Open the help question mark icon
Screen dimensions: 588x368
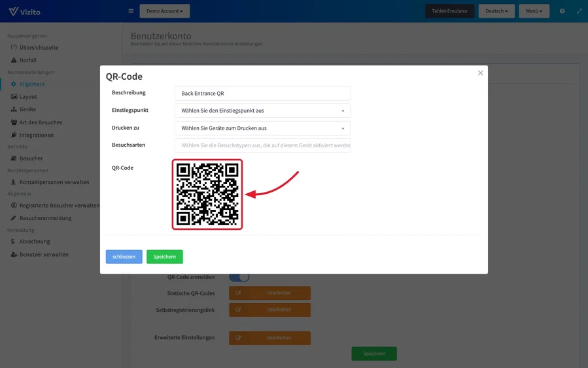pyautogui.click(x=562, y=11)
